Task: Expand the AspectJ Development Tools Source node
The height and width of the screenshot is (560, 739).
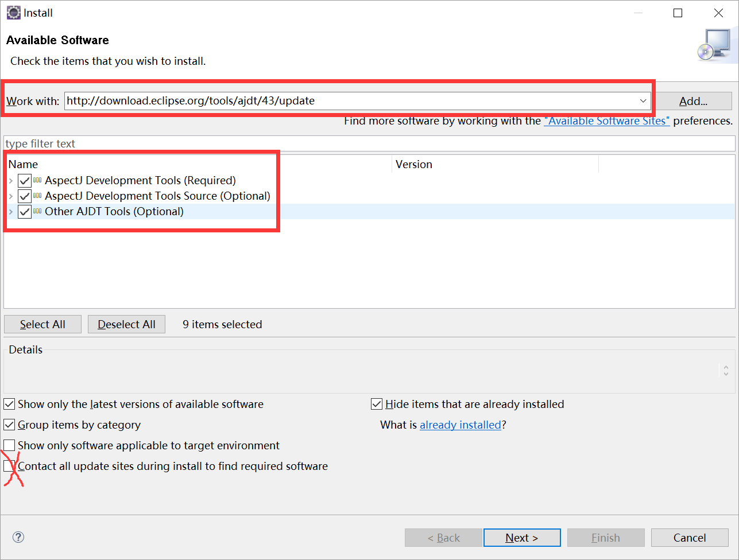Action: [11, 196]
